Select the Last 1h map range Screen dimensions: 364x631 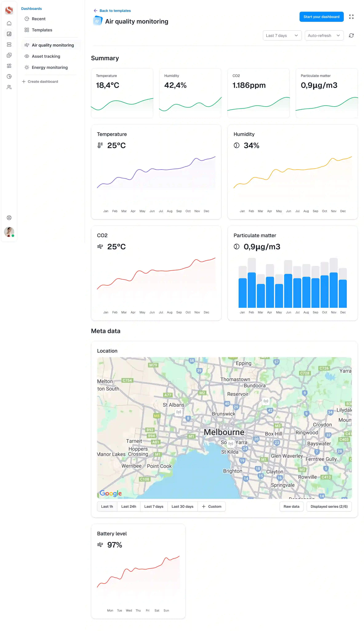pos(107,506)
